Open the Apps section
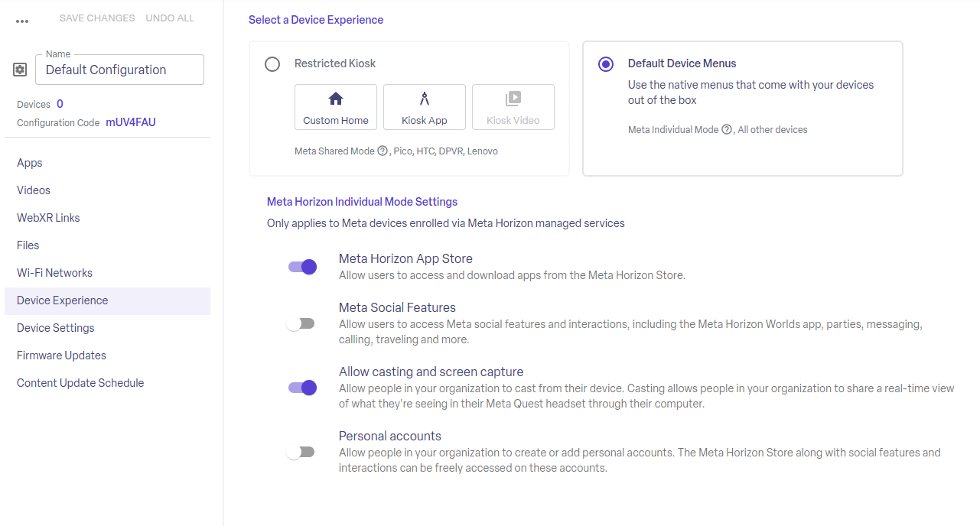The width and height of the screenshot is (980, 526). 107,163
